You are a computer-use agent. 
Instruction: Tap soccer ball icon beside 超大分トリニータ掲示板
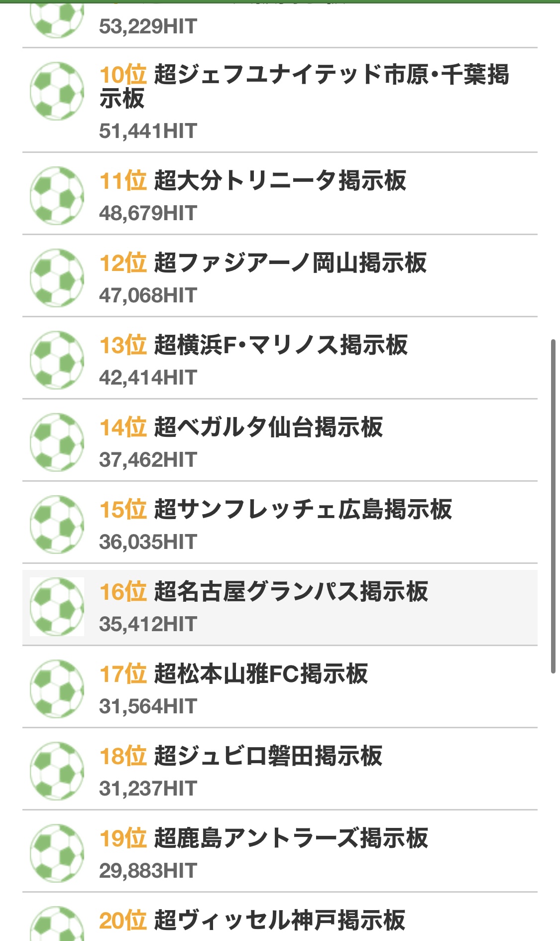click(57, 195)
